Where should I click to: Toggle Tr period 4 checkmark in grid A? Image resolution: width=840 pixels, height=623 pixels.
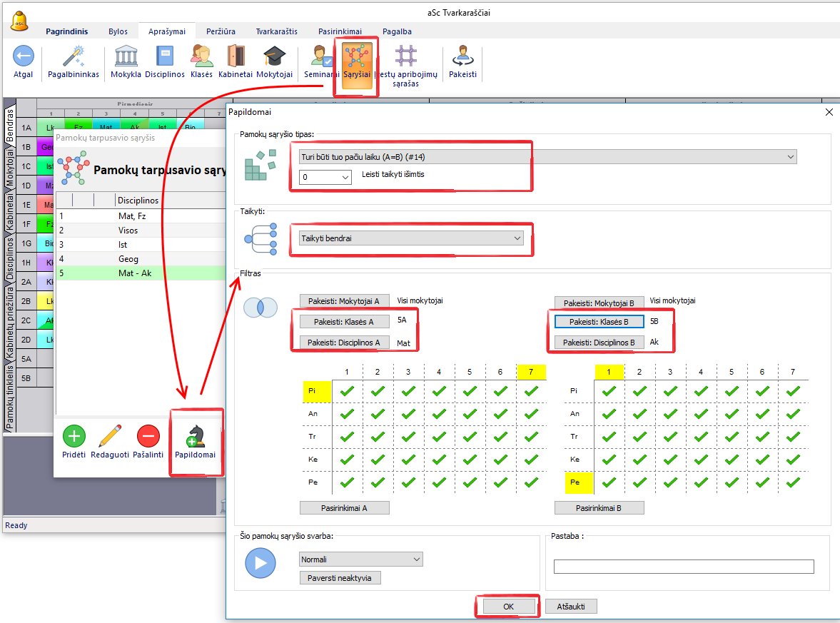click(x=439, y=437)
